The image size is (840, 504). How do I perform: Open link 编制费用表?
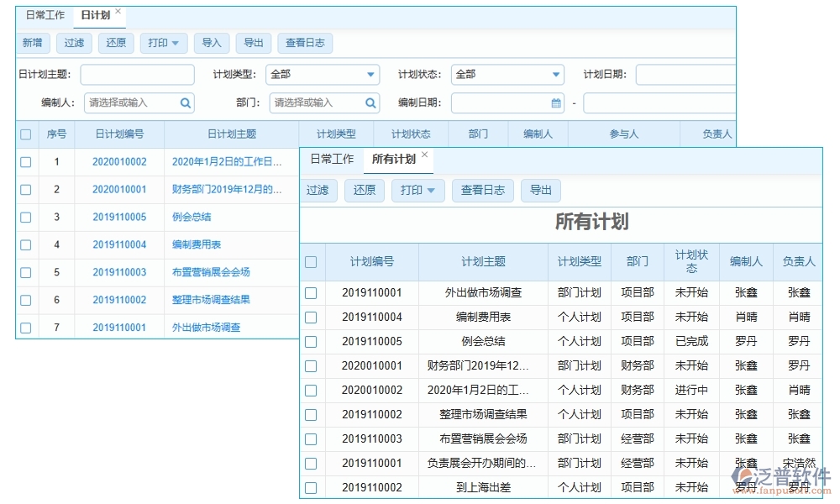point(196,244)
